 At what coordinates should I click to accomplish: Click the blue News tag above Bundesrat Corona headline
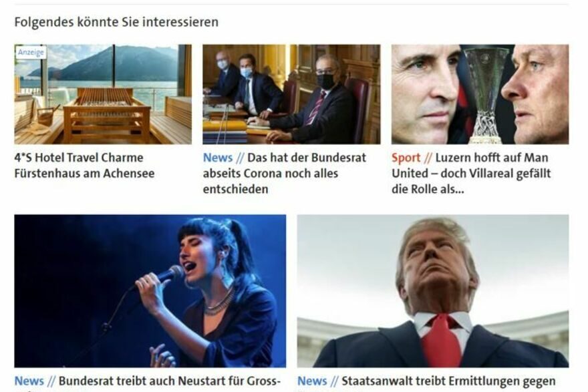(218, 158)
